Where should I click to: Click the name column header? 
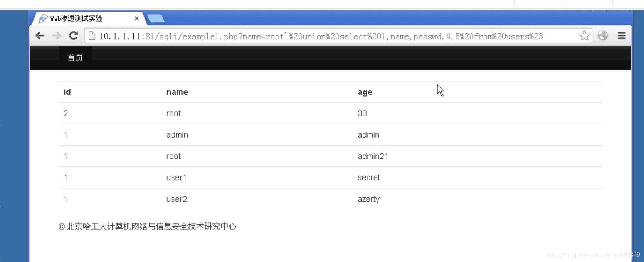[177, 92]
